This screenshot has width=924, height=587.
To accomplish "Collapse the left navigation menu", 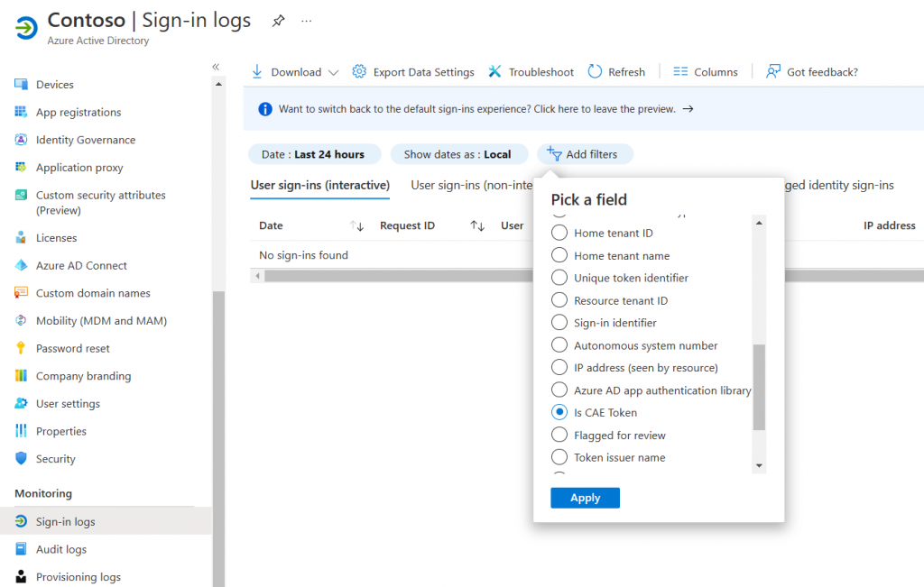I will [216, 67].
